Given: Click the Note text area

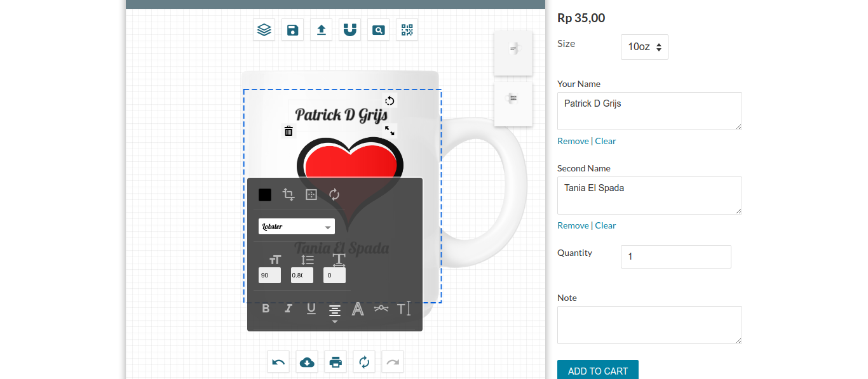Looking at the screenshot, I should (649, 325).
